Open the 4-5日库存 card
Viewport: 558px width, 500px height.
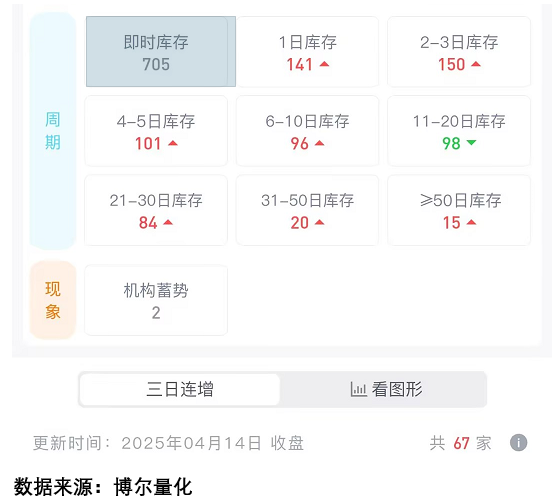(x=156, y=131)
